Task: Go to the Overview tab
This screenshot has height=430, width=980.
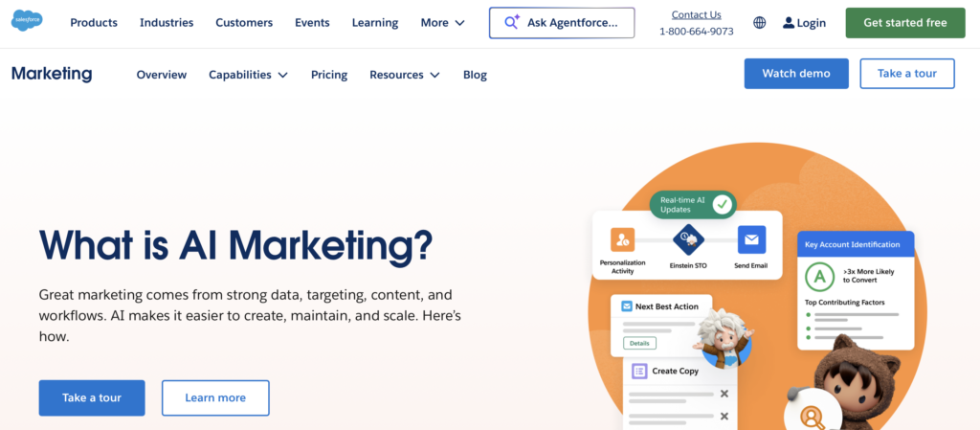Action: coord(161,75)
